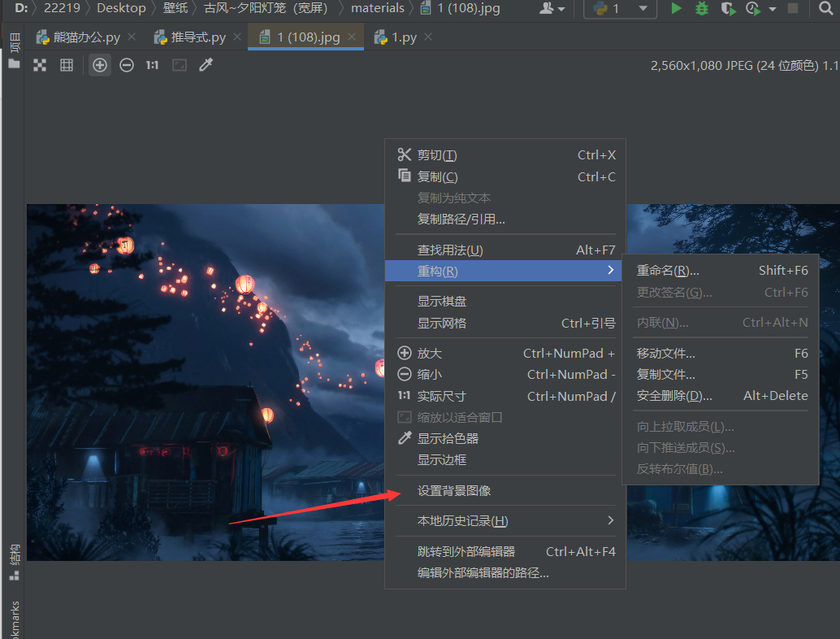Click the 古风~夕阳灯笼（宽屏）breadcrumb
This screenshot has height=639, width=840.
tap(266, 8)
